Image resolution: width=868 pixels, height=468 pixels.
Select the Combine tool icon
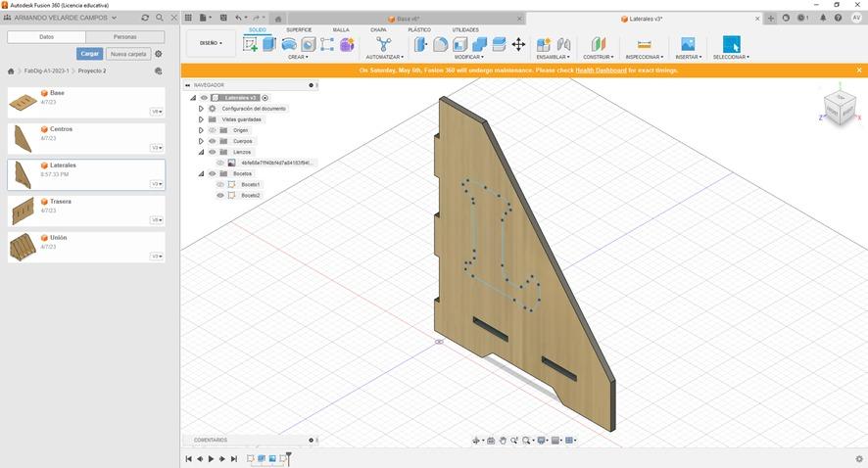click(479, 44)
